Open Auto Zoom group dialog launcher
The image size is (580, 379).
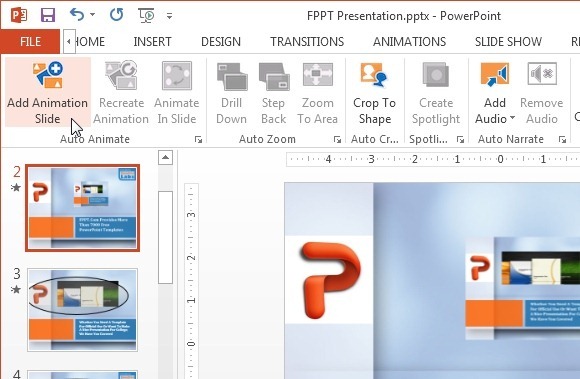(x=337, y=139)
